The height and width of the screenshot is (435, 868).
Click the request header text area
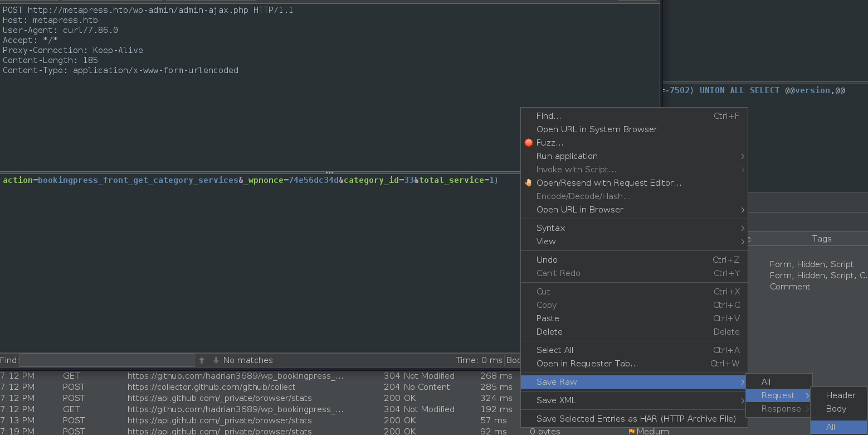330,86
